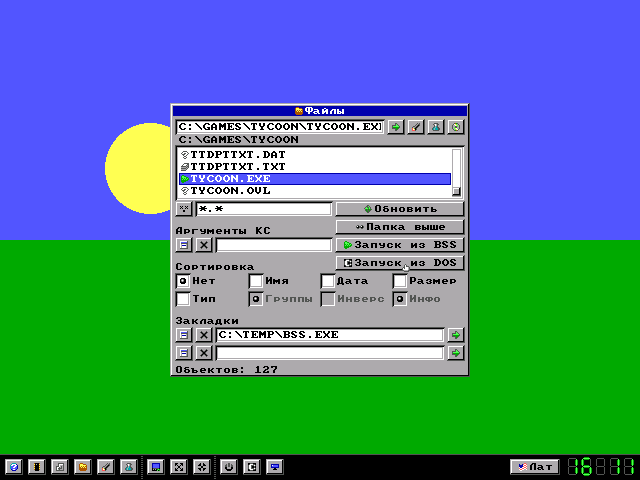Toggle the Инверс option

tap(328, 299)
